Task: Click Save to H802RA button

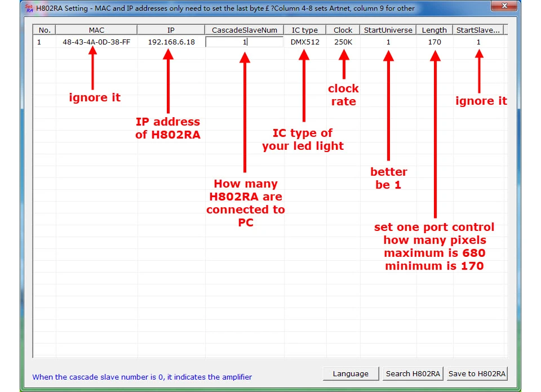Action: [477, 374]
